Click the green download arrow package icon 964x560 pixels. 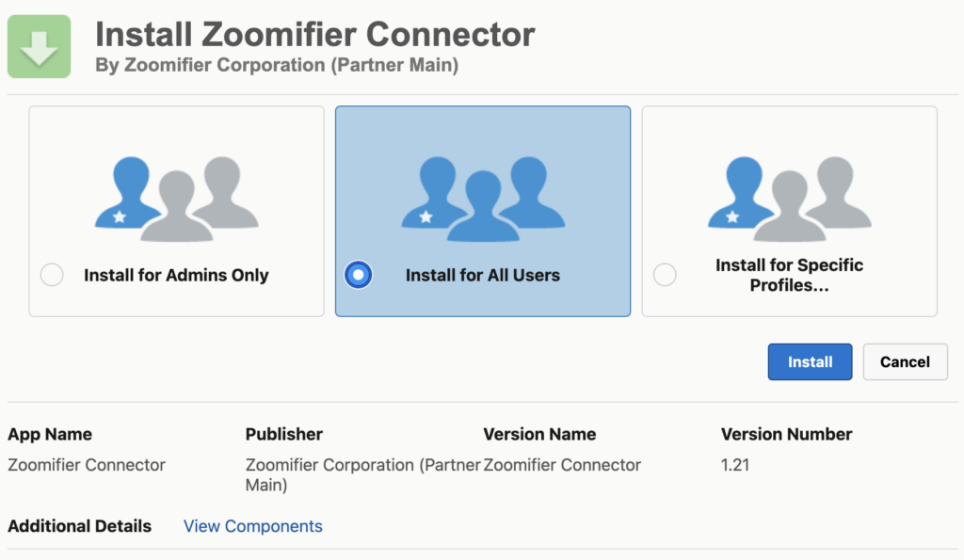tap(39, 47)
